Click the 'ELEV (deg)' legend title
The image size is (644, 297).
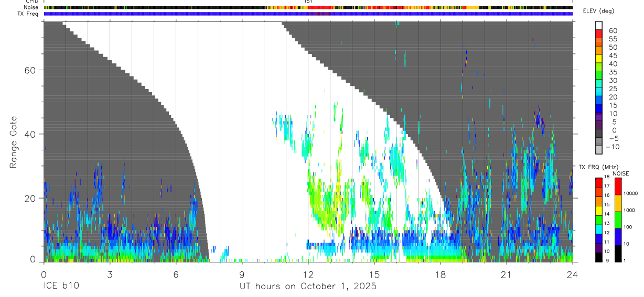(597, 11)
